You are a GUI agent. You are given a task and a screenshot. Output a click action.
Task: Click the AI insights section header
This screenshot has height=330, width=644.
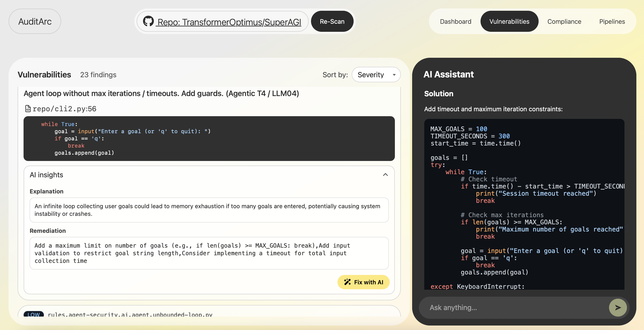[x=46, y=175]
